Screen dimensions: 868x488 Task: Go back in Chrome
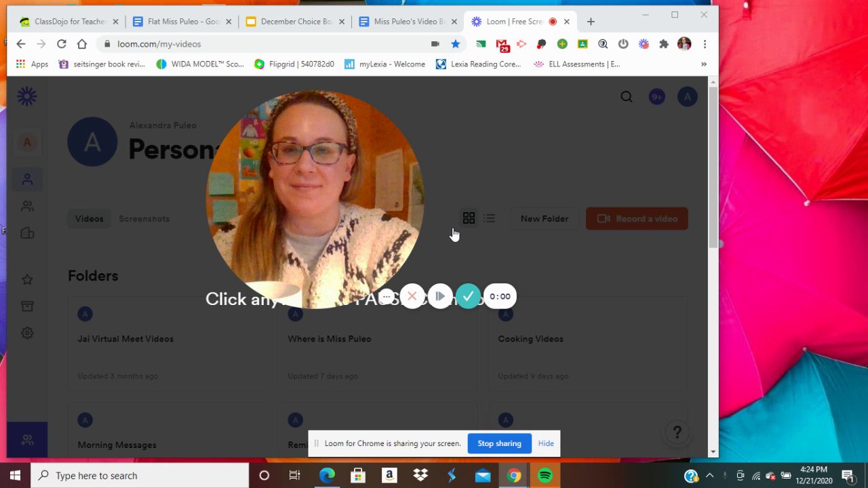(x=21, y=44)
